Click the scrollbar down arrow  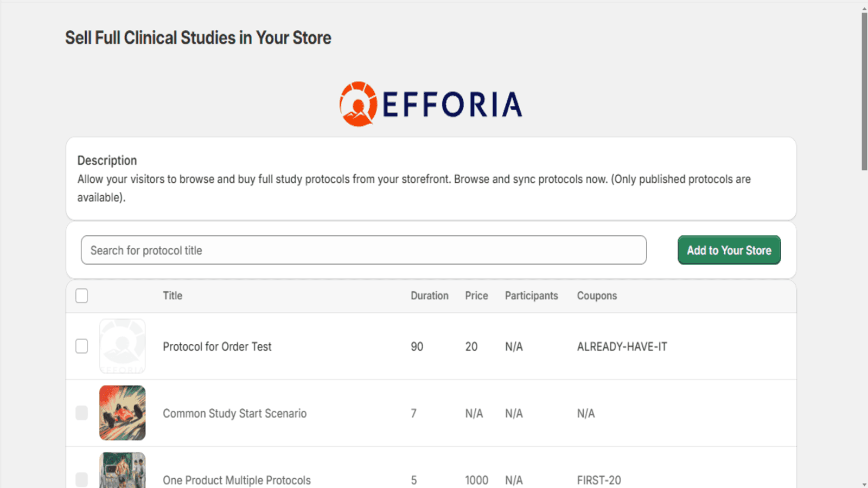(x=864, y=484)
